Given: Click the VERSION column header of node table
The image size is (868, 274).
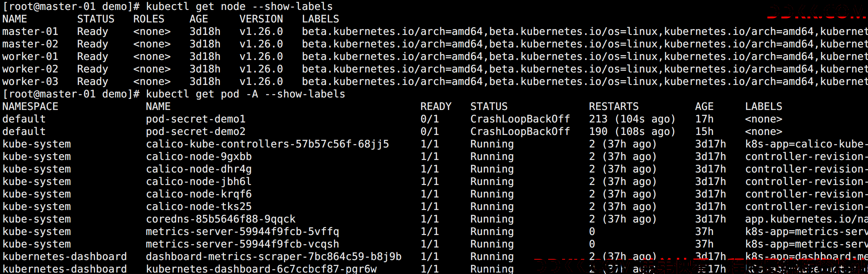Looking at the screenshot, I should click(x=261, y=19).
